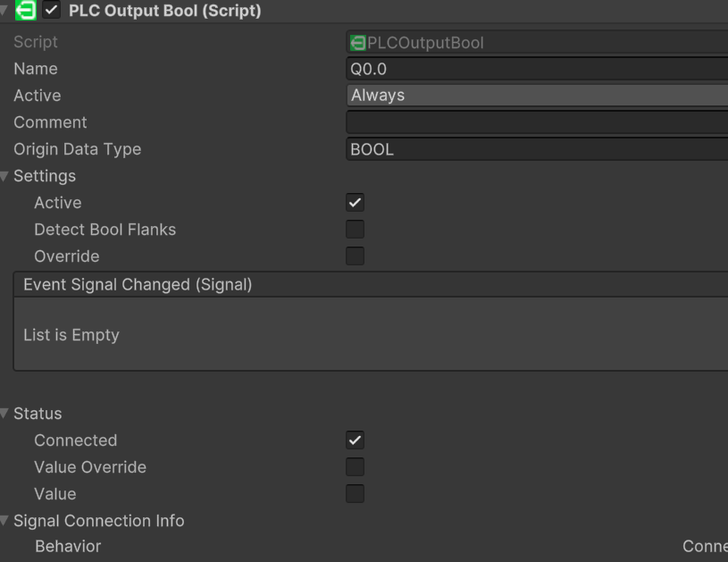The height and width of the screenshot is (562, 728).
Task: Enable Detect Bool Flanks checkbox
Action: tap(355, 230)
